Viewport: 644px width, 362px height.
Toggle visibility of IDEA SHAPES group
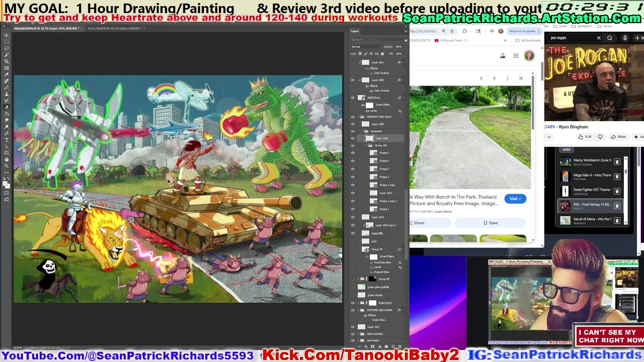click(353, 334)
